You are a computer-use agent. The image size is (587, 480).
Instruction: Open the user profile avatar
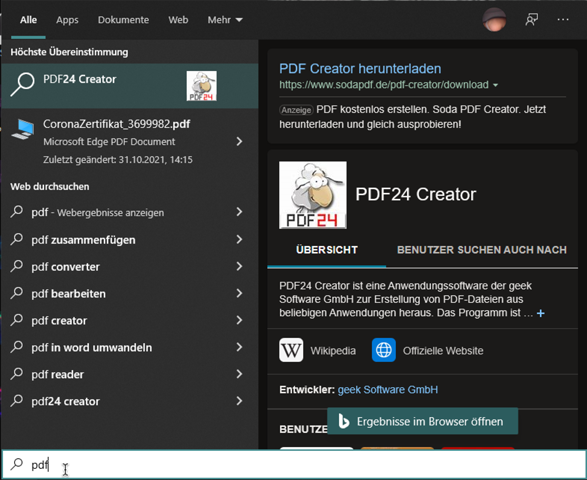coord(494,19)
